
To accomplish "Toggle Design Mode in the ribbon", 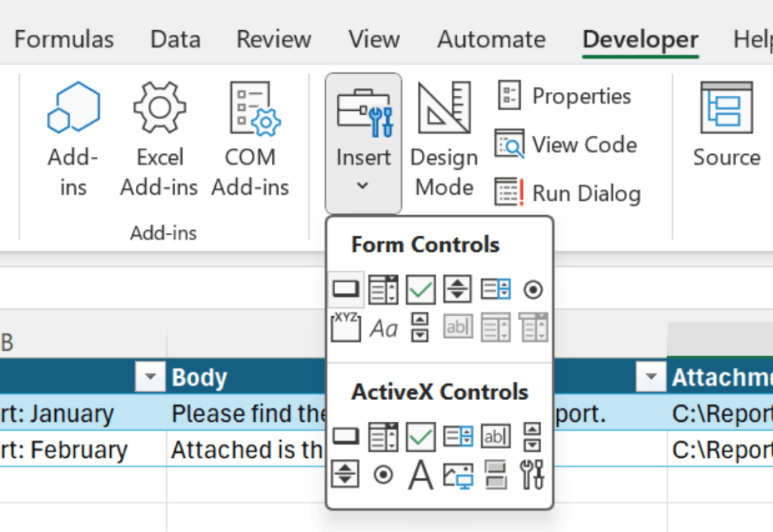I will click(444, 139).
